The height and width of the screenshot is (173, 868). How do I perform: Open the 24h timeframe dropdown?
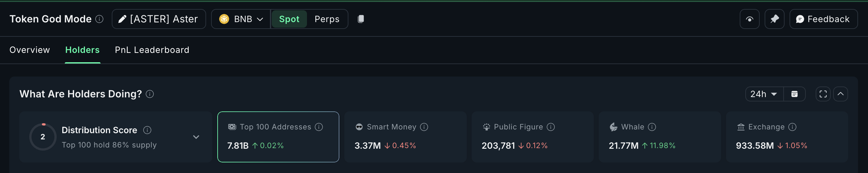764,94
